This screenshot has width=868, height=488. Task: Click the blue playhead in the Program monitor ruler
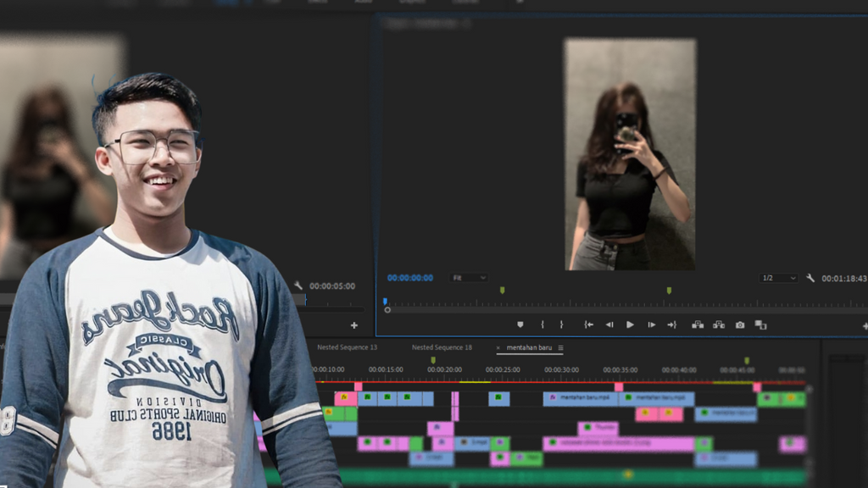click(386, 302)
